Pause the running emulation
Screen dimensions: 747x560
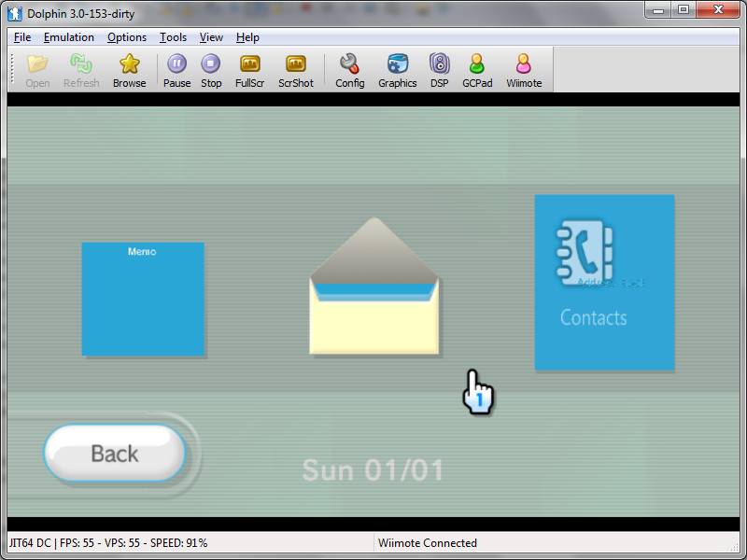[x=176, y=69]
